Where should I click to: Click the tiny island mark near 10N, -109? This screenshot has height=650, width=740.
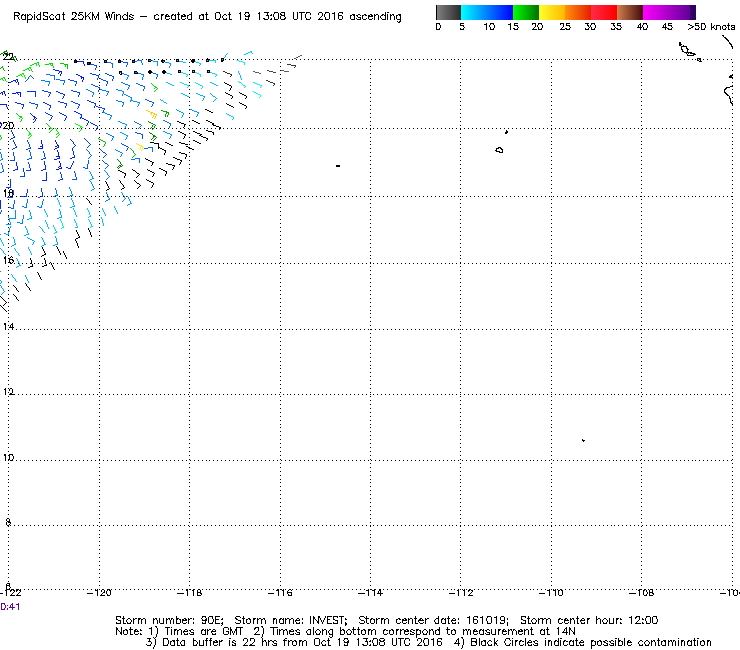583,440
